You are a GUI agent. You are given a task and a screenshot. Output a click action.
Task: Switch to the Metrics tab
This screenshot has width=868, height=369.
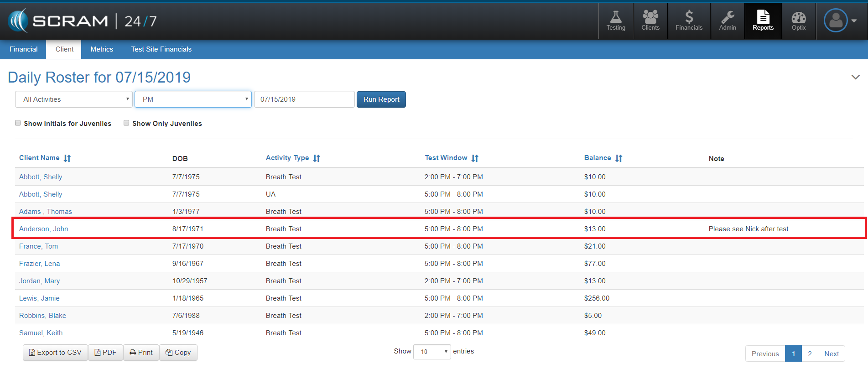click(102, 49)
